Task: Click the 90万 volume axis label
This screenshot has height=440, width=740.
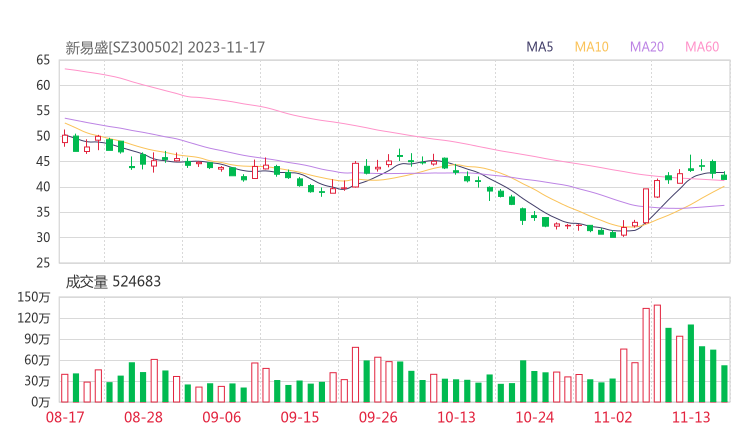Action: pyautogui.click(x=37, y=339)
